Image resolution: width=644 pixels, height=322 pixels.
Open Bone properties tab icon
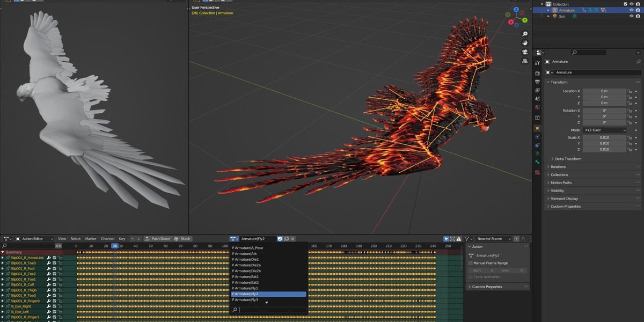[x=537, y=163]
